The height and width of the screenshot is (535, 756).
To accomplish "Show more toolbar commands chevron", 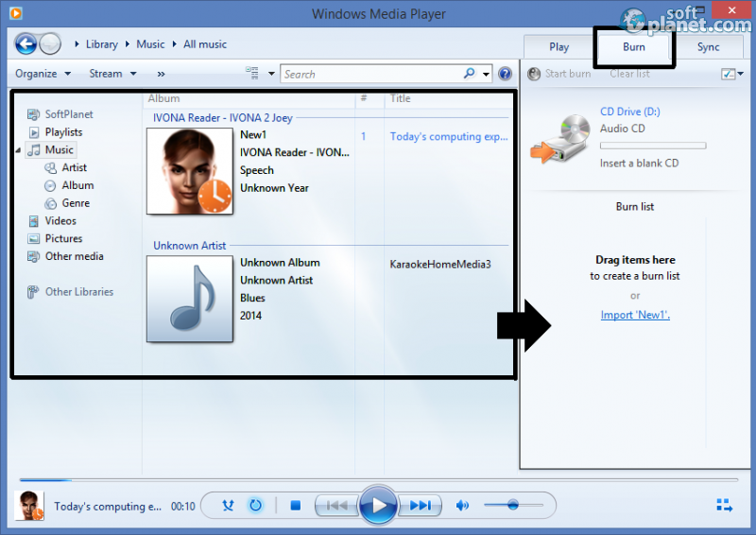I will pyautogui.click(x=161, y=74).
